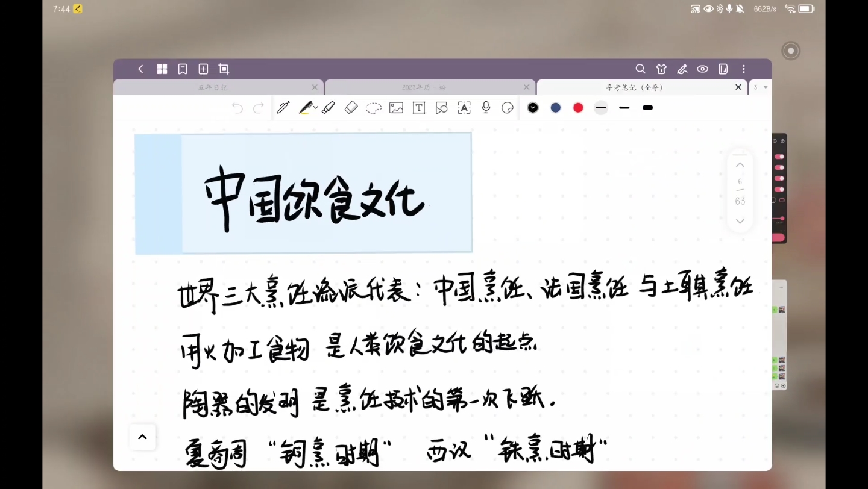Image resolution: width=868 pixels, height=489 pixels.
Task: Select the handwriting text recognition A tool
Action: point(464,108)
